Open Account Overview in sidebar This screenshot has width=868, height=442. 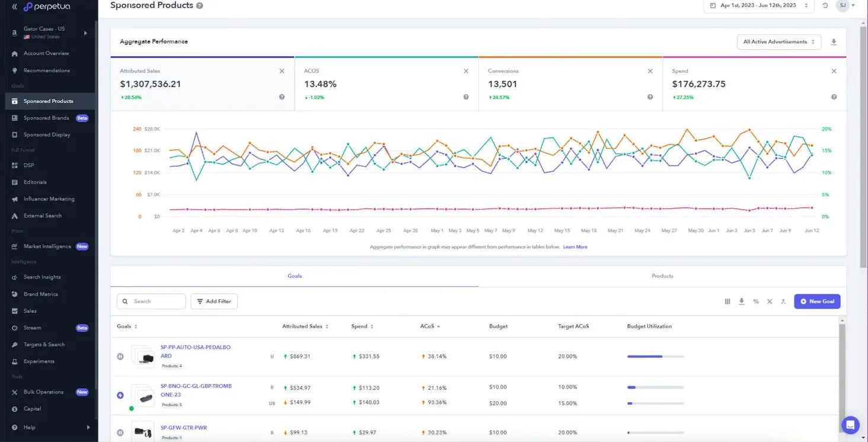[47, 53]
